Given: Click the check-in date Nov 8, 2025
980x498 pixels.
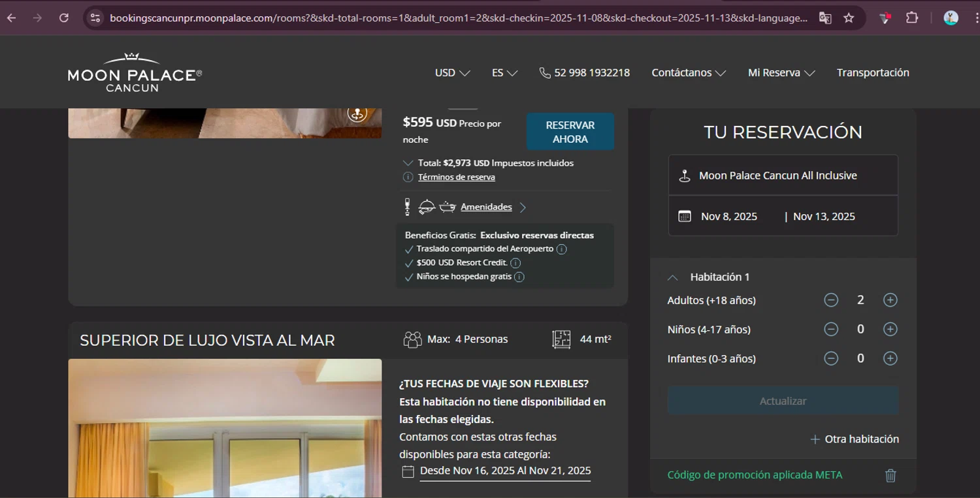Looking at the screenshot, I should [x=729, y=217].
